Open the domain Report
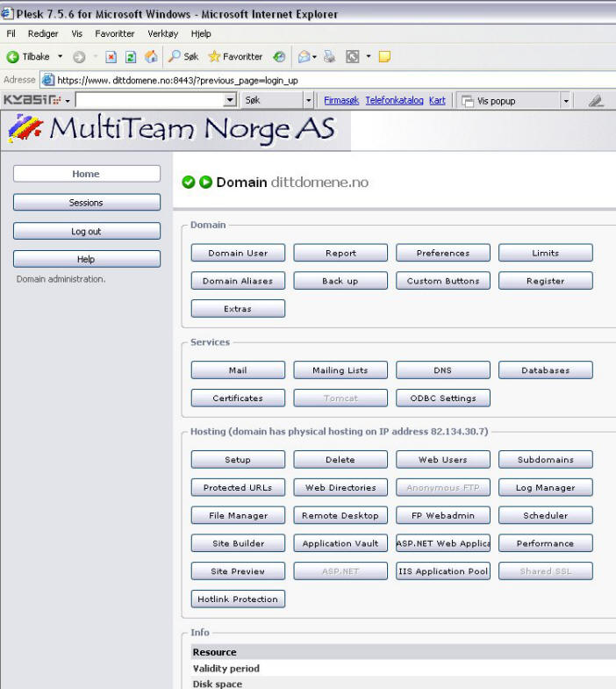Viewport: 616px width, 689px height. pos(340,253)
